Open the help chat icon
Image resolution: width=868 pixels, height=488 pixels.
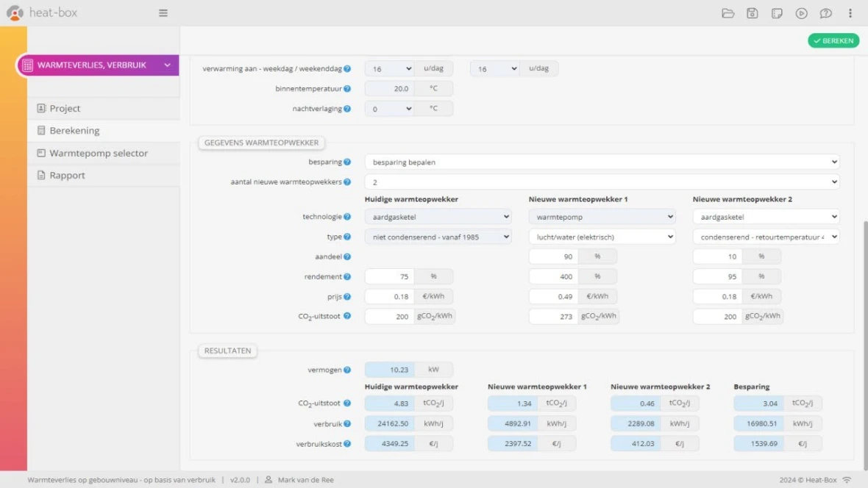(825, 12)
